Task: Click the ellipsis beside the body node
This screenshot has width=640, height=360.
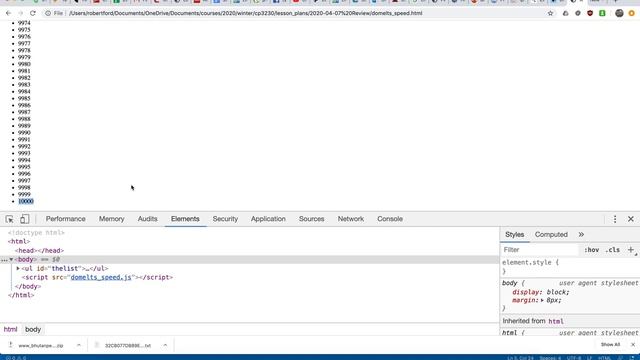Action: pos(4,260)
